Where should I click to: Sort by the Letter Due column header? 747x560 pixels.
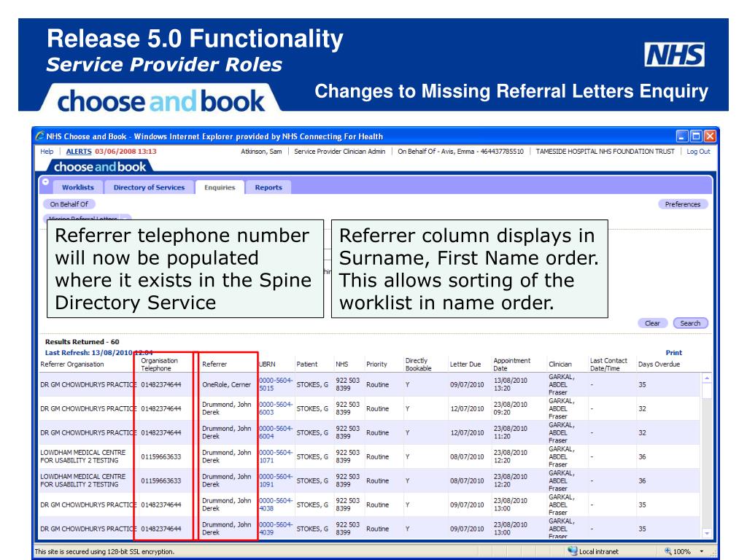point(465,365)
